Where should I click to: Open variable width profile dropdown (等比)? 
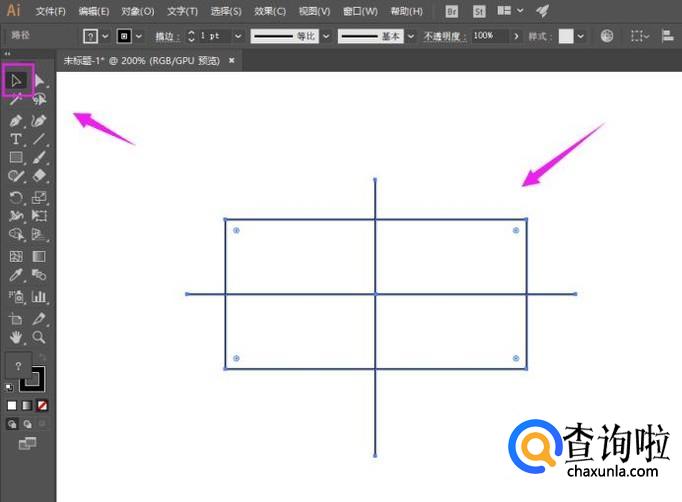coord(326,36)
